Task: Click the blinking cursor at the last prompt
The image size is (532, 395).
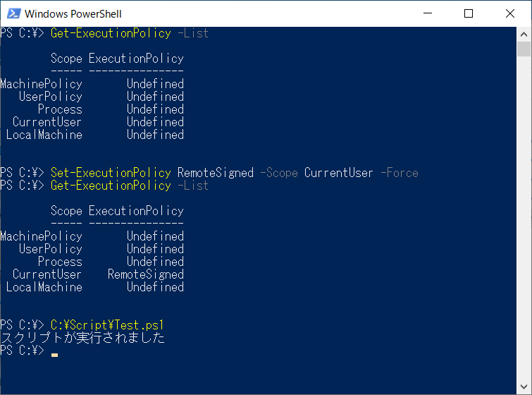Action: (54, 355)
